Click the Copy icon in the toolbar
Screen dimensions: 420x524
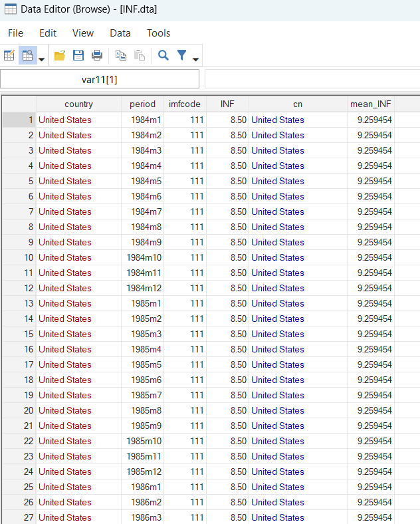coord(121,56)
